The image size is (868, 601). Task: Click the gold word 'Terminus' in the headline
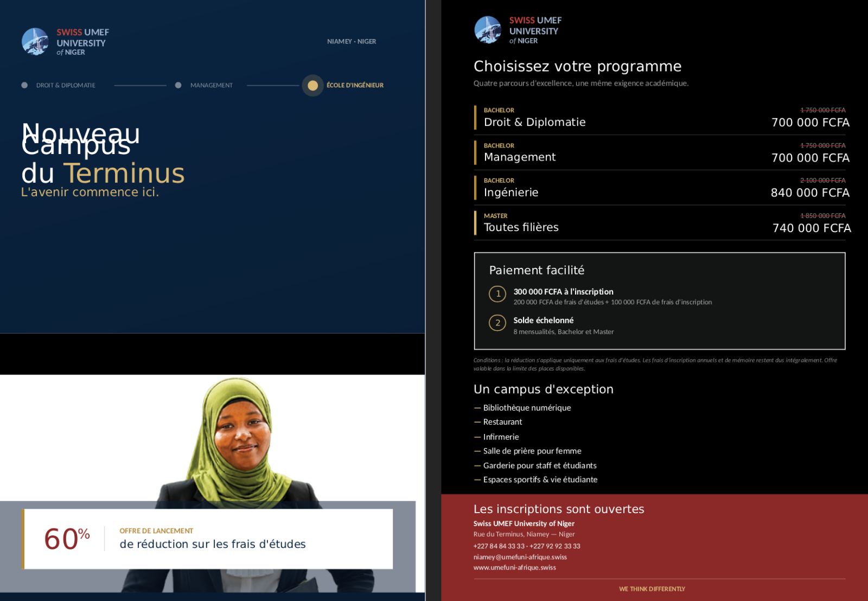pyautogui.click(x=124, y=174)
